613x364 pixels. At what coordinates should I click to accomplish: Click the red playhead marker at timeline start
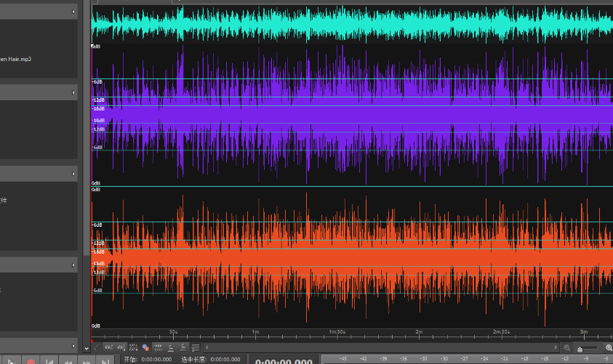[92, 341]
